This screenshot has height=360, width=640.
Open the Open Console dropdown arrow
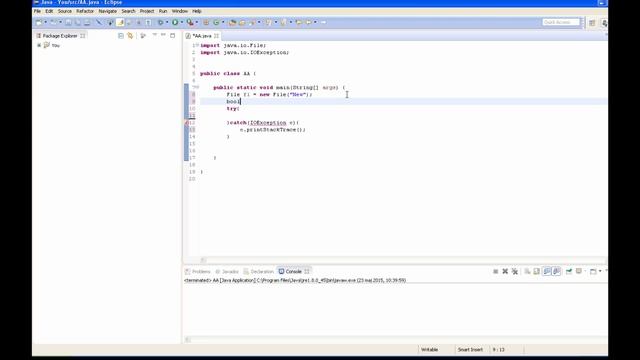[600, 271]
